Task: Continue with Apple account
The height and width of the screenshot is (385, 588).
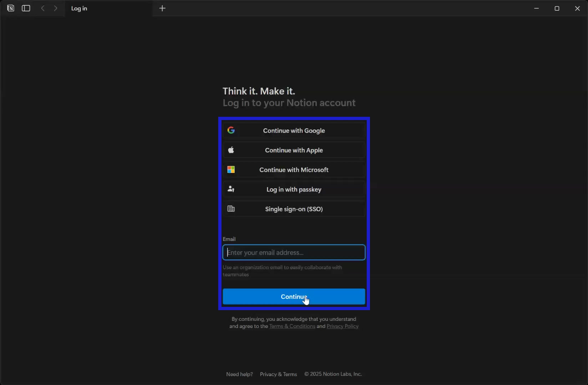Action: (294, 150)
